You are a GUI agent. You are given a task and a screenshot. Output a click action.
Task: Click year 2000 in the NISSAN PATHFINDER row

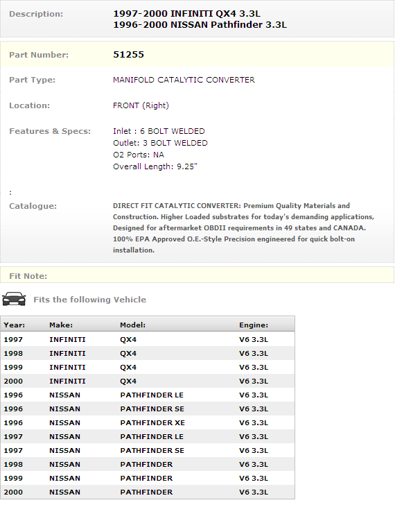13,492
